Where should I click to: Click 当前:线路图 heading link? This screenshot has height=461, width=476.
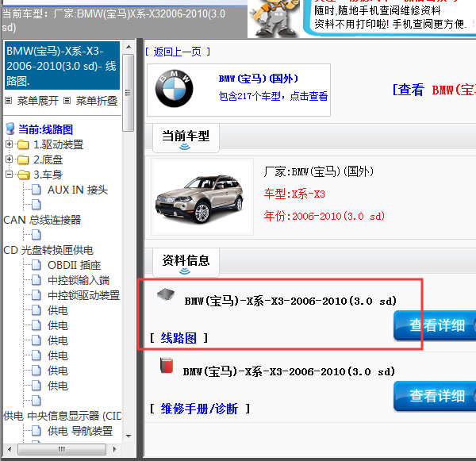pyautogui.click(x=45, y=129)
